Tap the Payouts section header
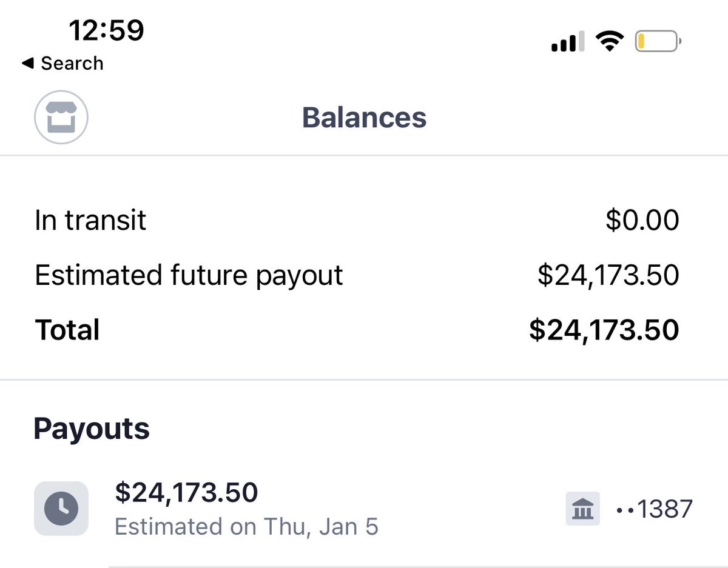The width and height of the screenshot is (728, 568). [x=92, y=429]
